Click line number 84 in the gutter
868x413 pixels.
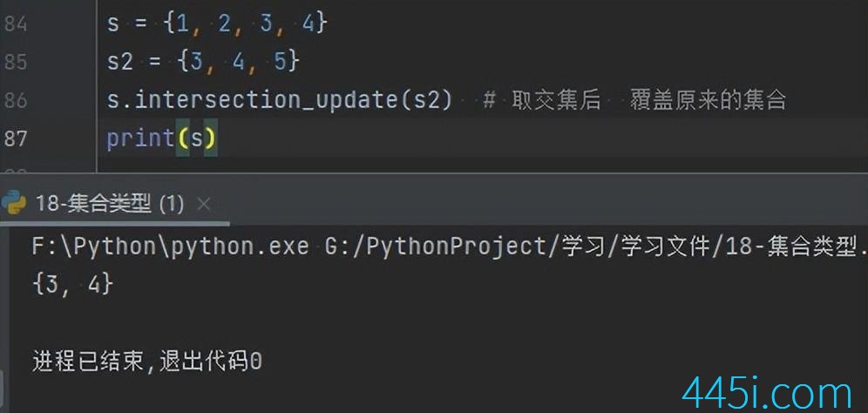16,24
